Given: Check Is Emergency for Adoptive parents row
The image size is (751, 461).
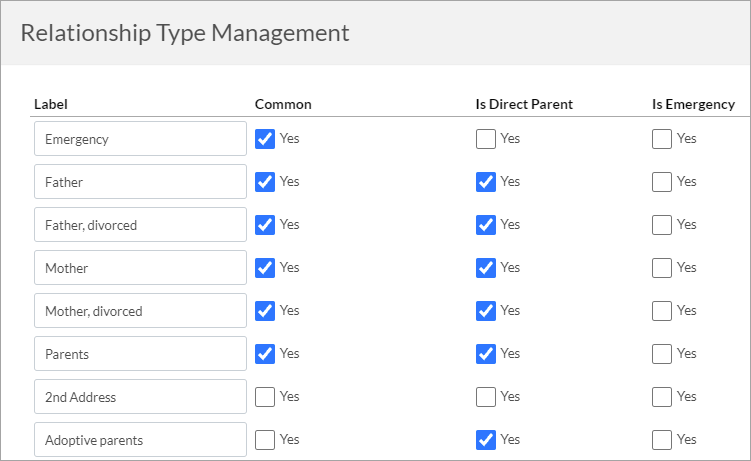Looking at the screenshot, I should (662, 440).
